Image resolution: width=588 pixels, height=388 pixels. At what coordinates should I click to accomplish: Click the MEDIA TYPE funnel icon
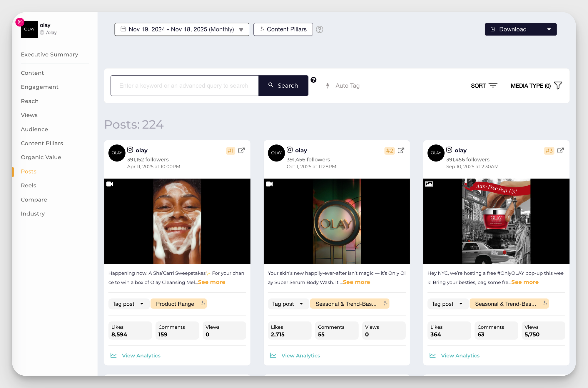tap(558, 85)
